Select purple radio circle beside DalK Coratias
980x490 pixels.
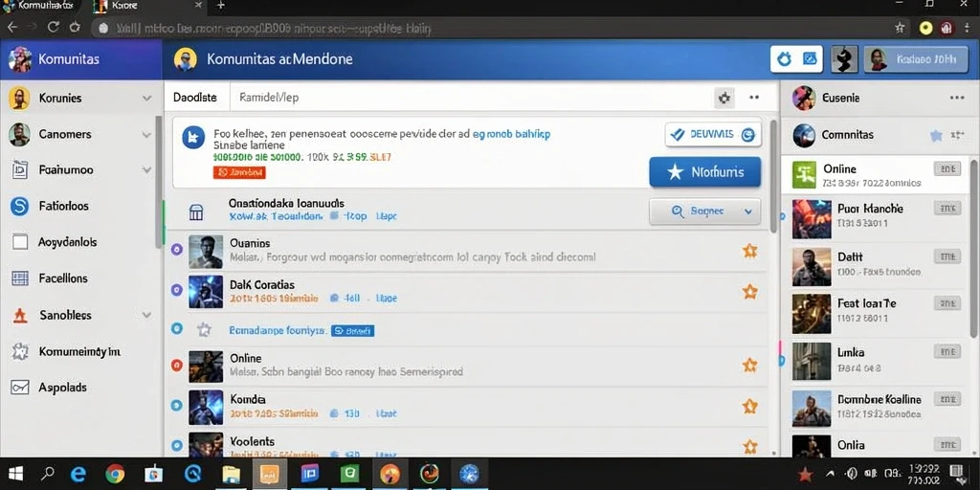[176, 290]
